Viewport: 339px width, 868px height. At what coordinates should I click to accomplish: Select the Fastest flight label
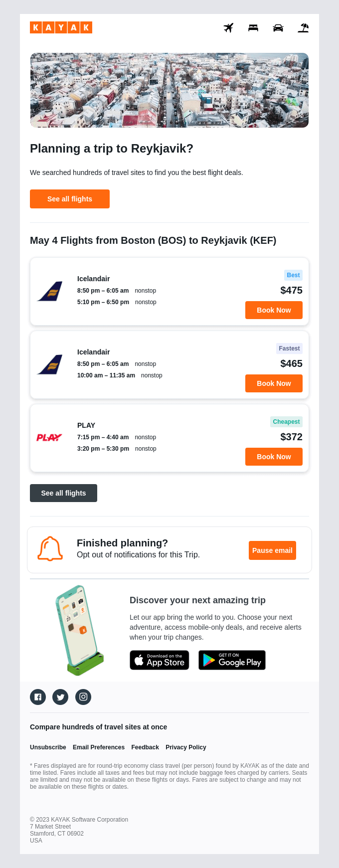(x=289, y=348)
